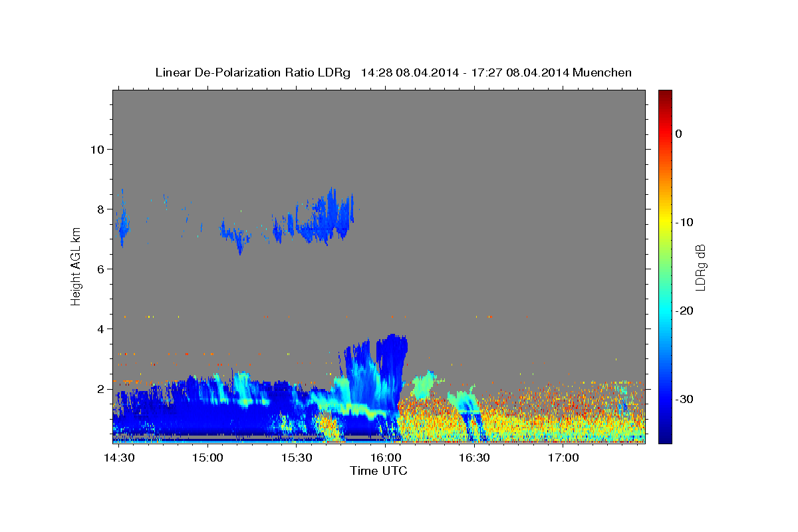Click colorbar value -20
The width and height of the screenshot is (798, 532).
684,311
